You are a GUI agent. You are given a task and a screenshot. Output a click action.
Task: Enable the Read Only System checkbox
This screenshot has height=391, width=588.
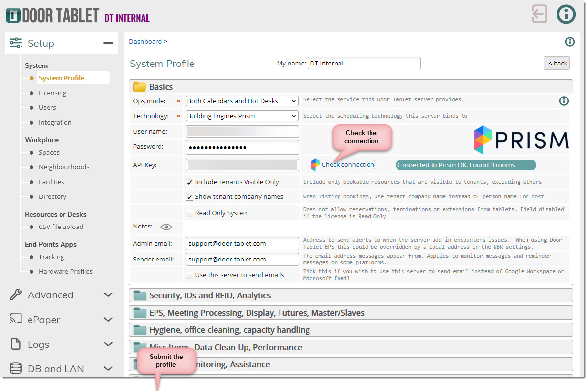click(x=190, y=213)
